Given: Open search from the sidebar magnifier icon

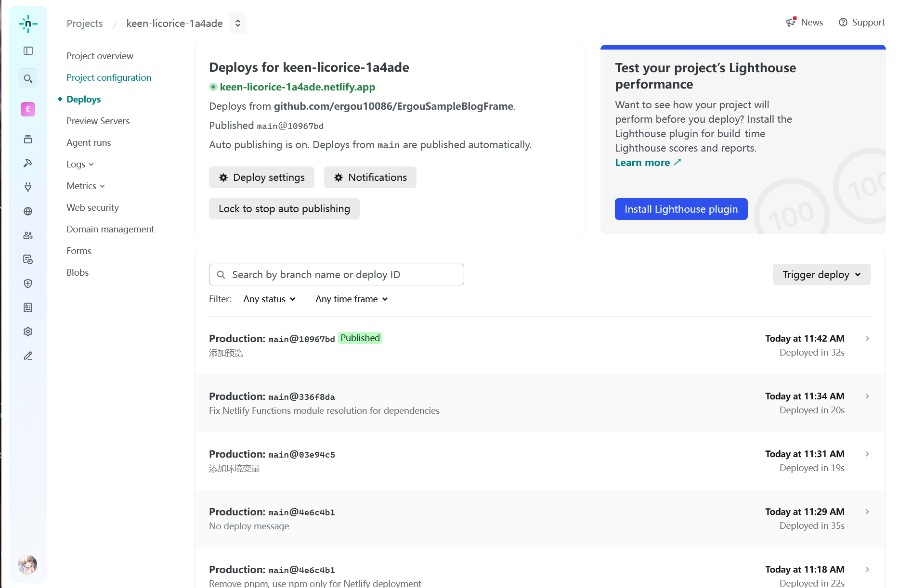Looking at the screenshot, I should [28, 78].
